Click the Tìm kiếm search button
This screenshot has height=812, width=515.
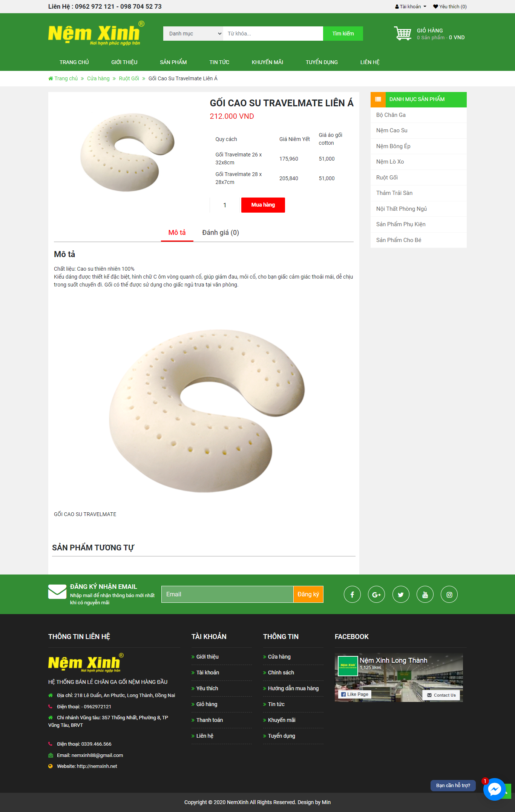click(x=343, y=34)
